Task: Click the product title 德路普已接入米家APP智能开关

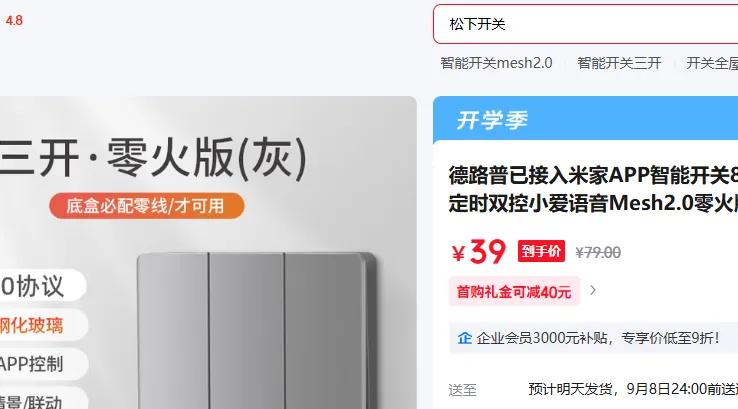Action: [x=593, y=189]
